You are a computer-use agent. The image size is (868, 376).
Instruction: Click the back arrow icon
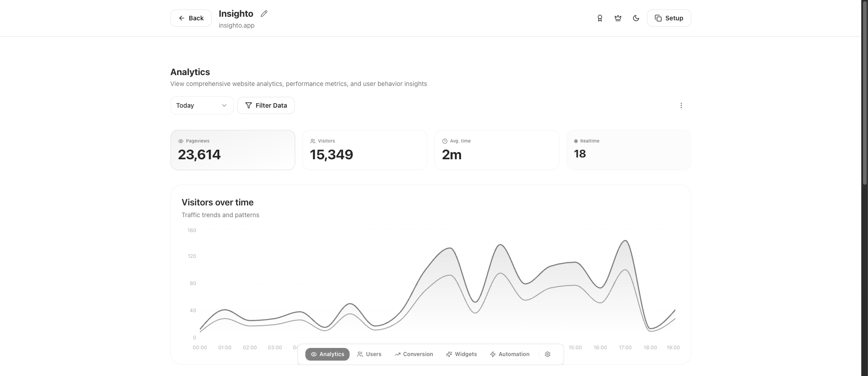[182, 18]
